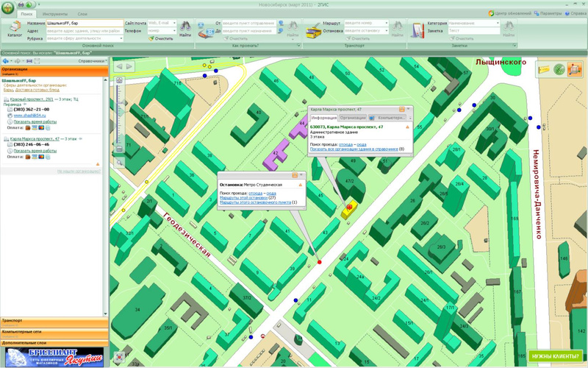Switch to the Инструменты ribbon tab
The height and width of the screenshot is (368, 588).
tap(54, 14)
